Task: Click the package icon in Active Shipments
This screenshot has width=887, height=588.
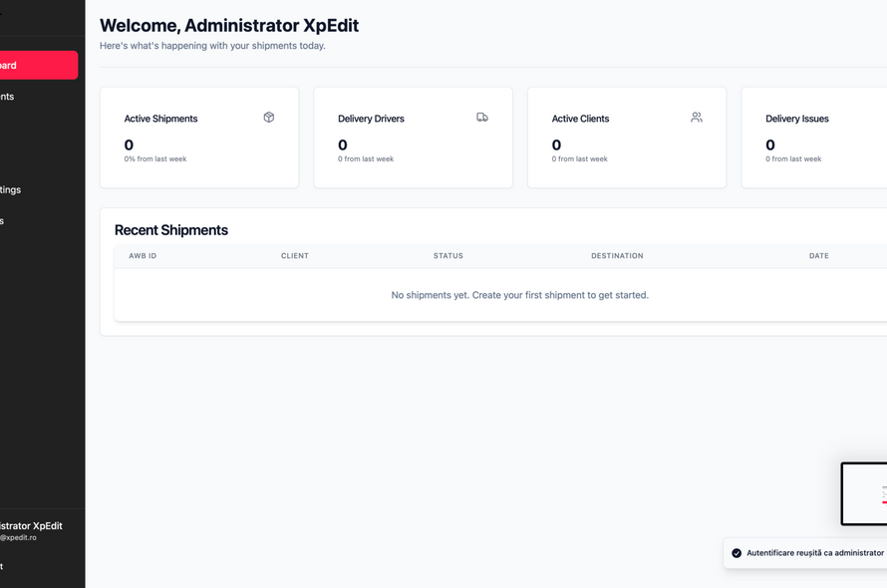Action: [268, 118]
